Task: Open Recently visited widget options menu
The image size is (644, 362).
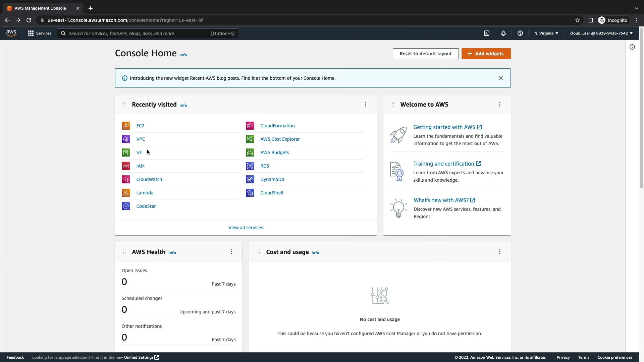Action: pos(366,105)
